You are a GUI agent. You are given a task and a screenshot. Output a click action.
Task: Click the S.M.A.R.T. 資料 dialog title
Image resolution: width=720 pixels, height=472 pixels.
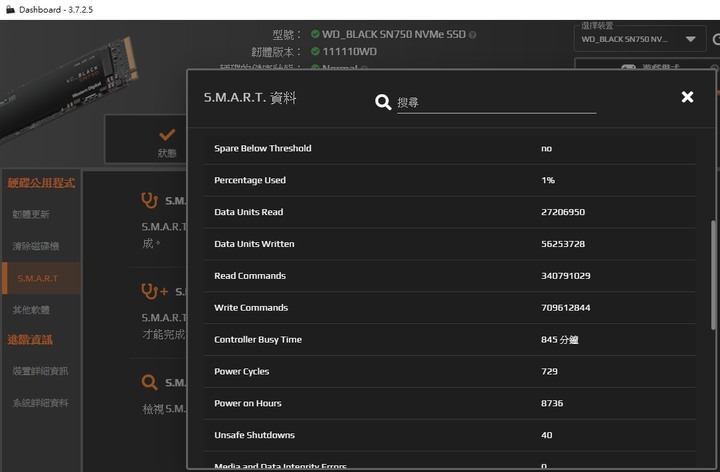pos(250,97)
